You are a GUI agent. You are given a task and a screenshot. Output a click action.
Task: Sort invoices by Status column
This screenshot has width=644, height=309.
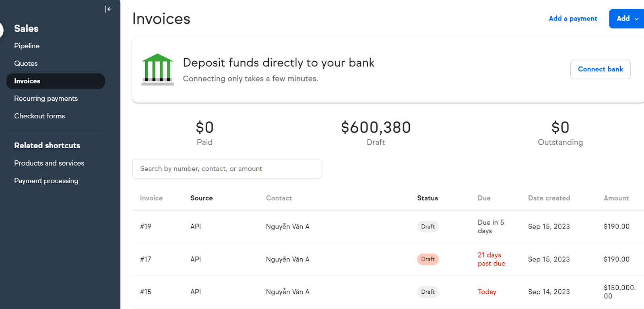[x=427, y=198]
